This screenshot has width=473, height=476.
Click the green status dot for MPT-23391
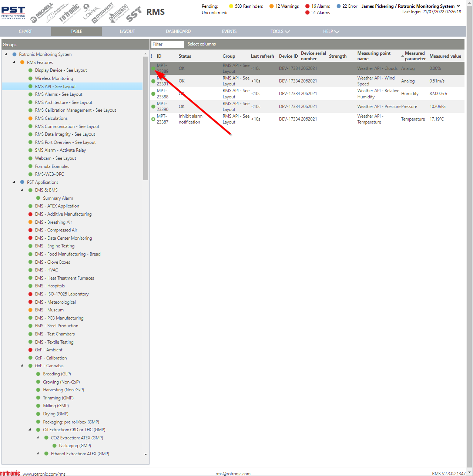153,81
